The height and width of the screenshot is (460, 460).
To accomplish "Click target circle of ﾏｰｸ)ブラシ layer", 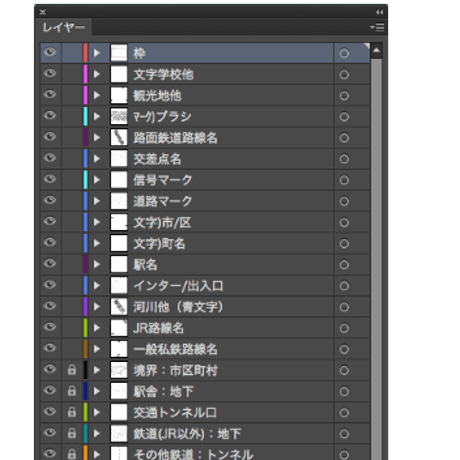I will 344,117.
